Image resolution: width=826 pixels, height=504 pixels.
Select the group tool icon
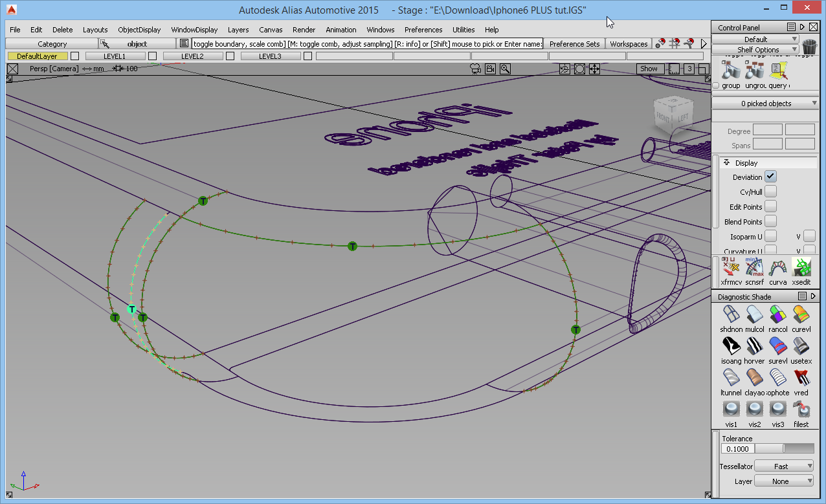pyautogui.click(x=731, y=71)
